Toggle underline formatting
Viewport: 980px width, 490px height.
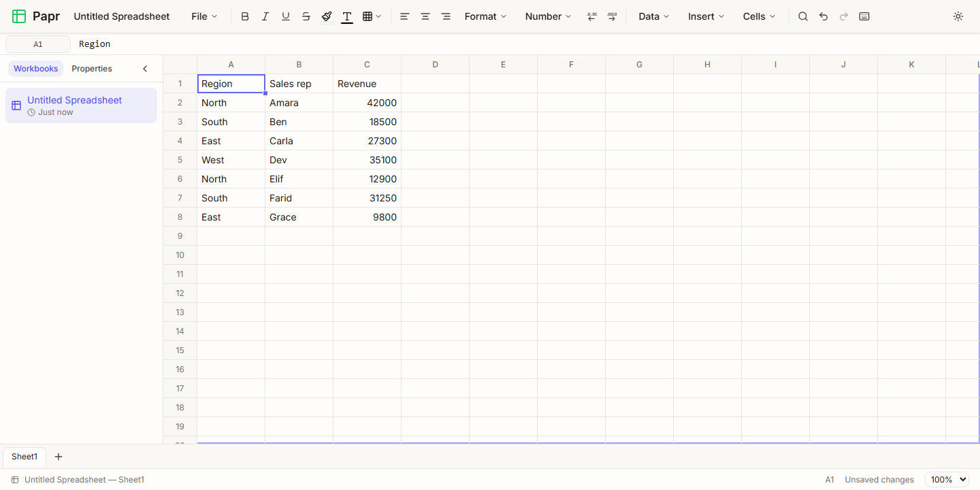(286, 16)
